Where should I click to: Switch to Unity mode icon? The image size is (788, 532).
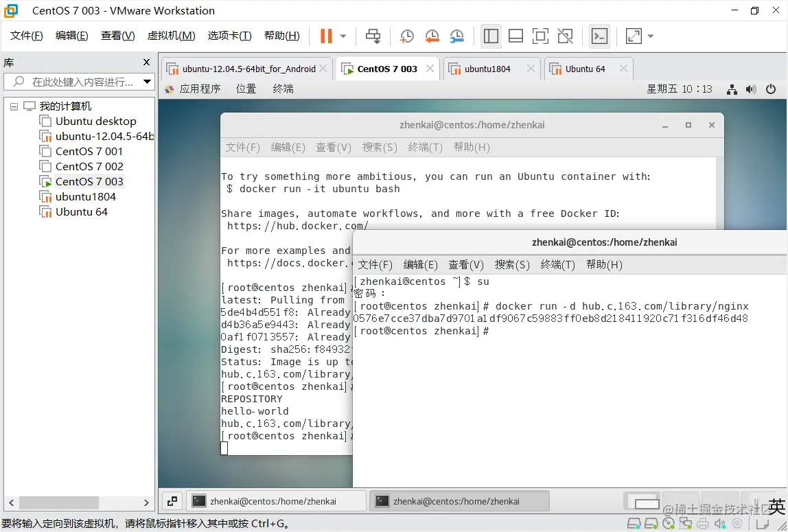pyautogui.click(x=566, y=36)
